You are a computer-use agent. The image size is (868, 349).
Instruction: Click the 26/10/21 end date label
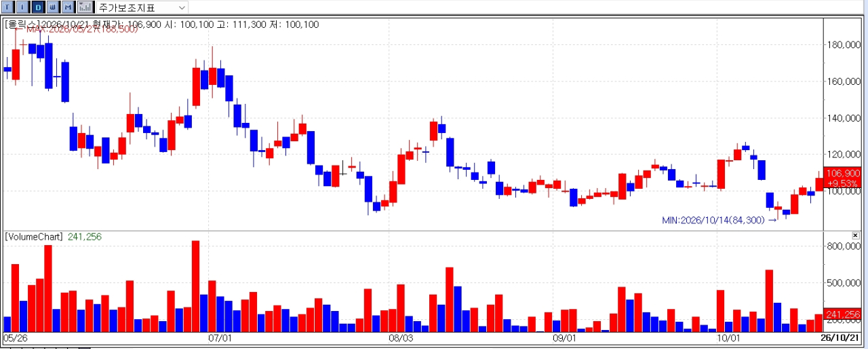click(x=840, y=337)
